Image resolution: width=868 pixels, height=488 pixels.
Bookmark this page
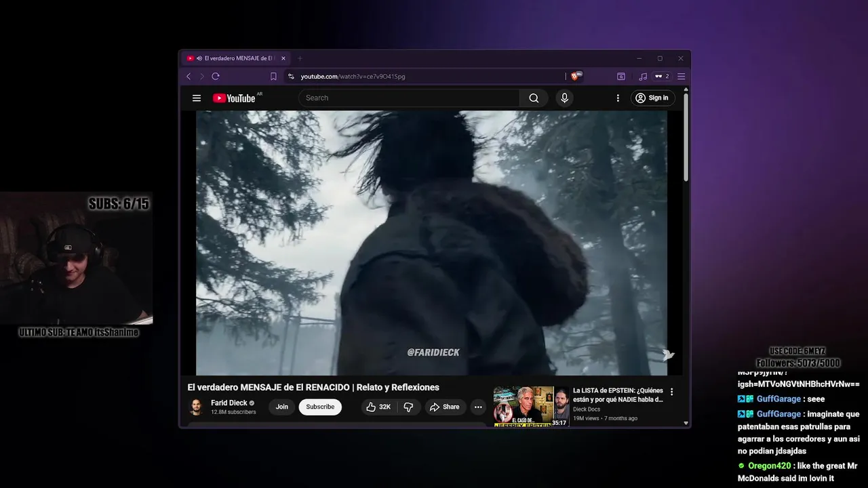pyautogui.click(x=273, y=77)
